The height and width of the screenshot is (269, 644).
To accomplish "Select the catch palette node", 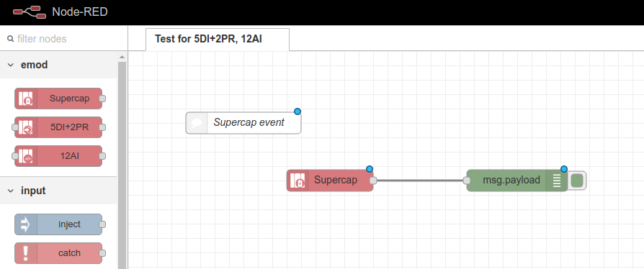I will (58, 253).
